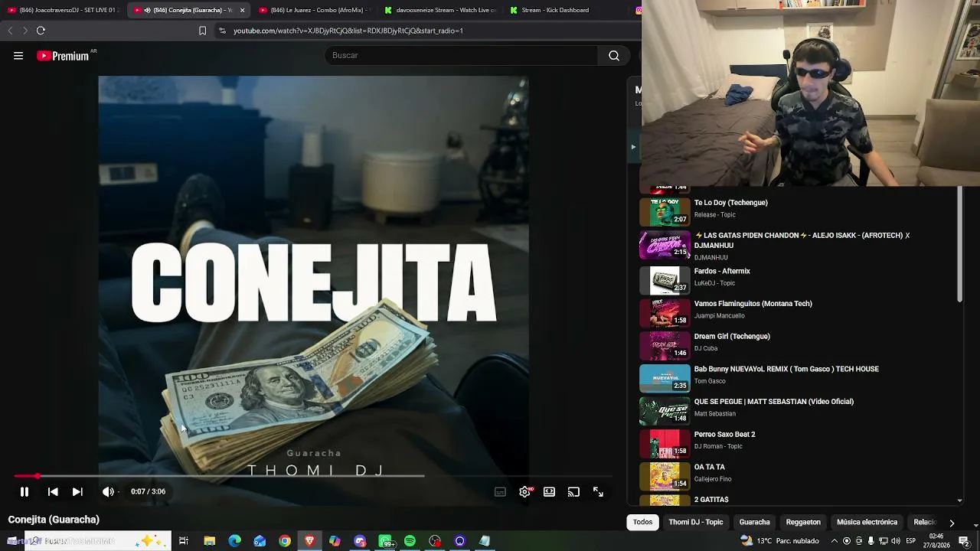Go forward in browser history
Screen dimensions: 980x551
click(25, 31)
